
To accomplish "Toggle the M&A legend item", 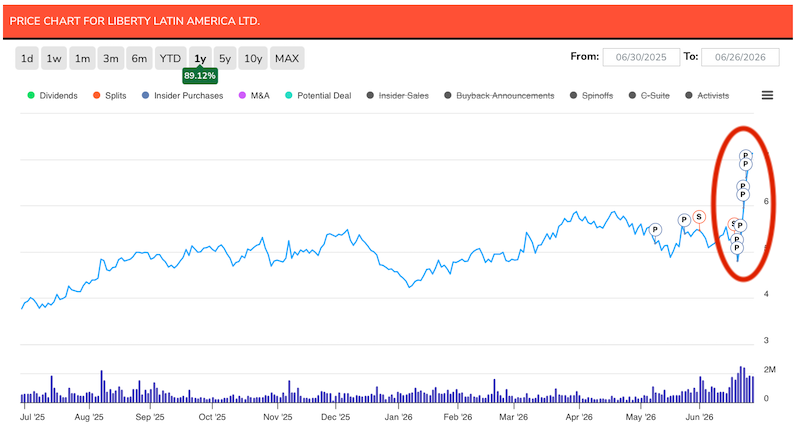I will point(254,95).
